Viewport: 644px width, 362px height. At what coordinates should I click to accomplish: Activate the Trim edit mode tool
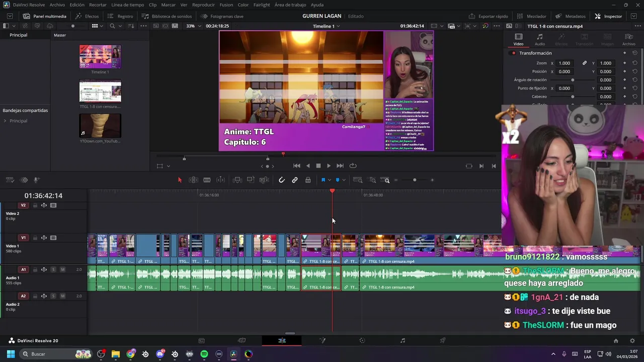point(193,180)
